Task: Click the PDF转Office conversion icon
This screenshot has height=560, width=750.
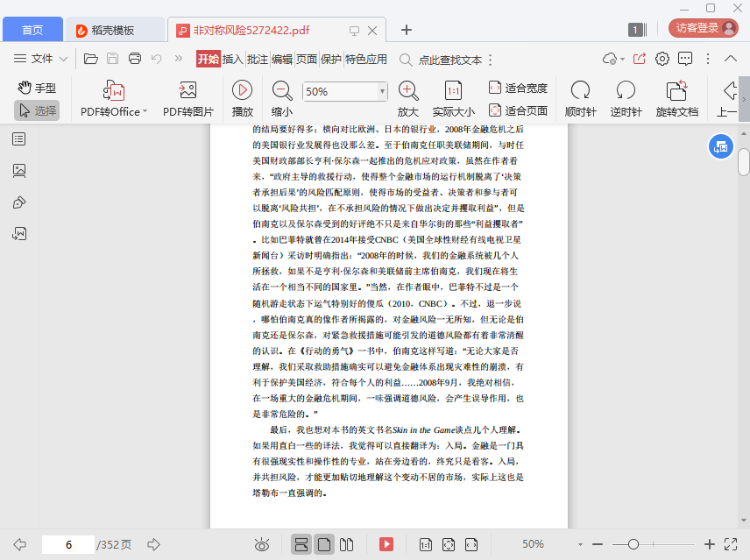Action: pos(114,90)
